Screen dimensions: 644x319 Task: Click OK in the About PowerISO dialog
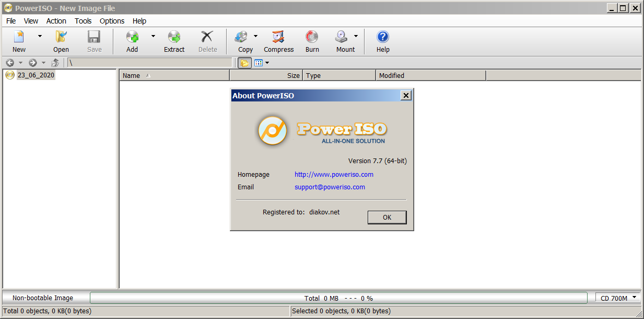tap(387, 218)
